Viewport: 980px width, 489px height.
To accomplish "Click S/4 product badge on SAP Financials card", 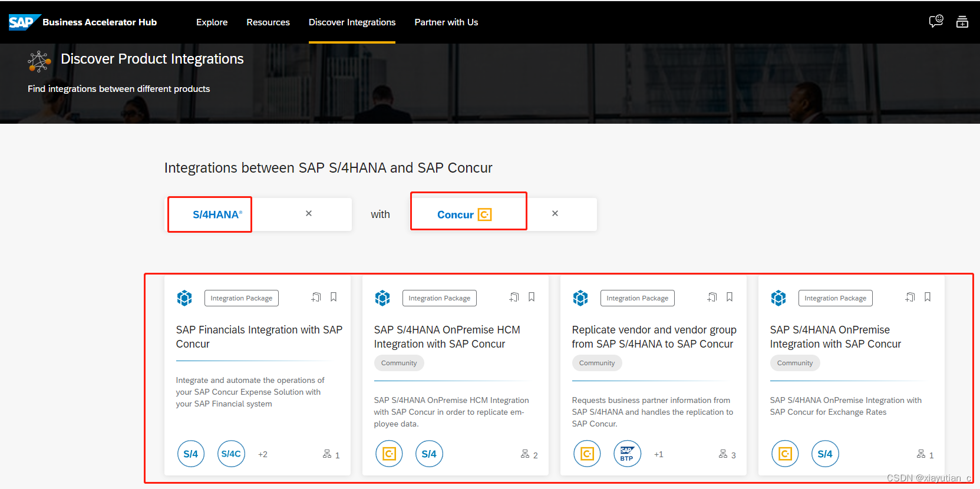I will click(x=191, y=454).
